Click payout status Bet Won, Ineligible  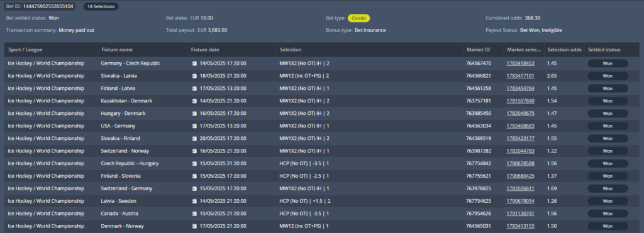click(541, 30)
